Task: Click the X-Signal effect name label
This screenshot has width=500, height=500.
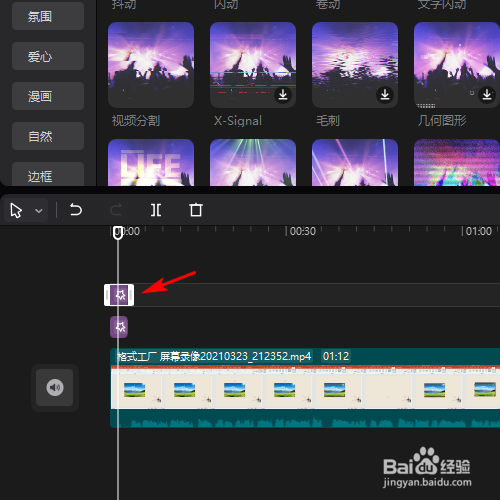Action: 238,120
